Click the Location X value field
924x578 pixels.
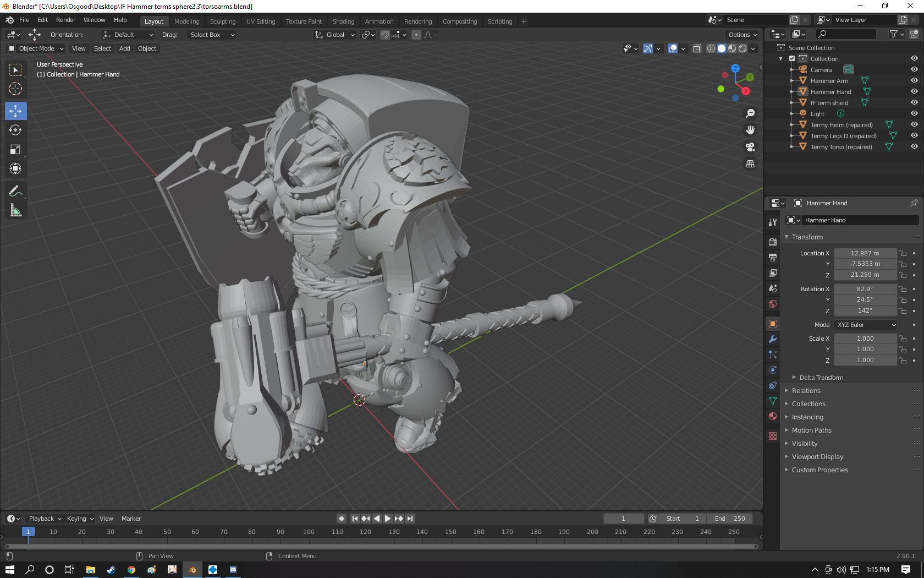coord(865,253)
